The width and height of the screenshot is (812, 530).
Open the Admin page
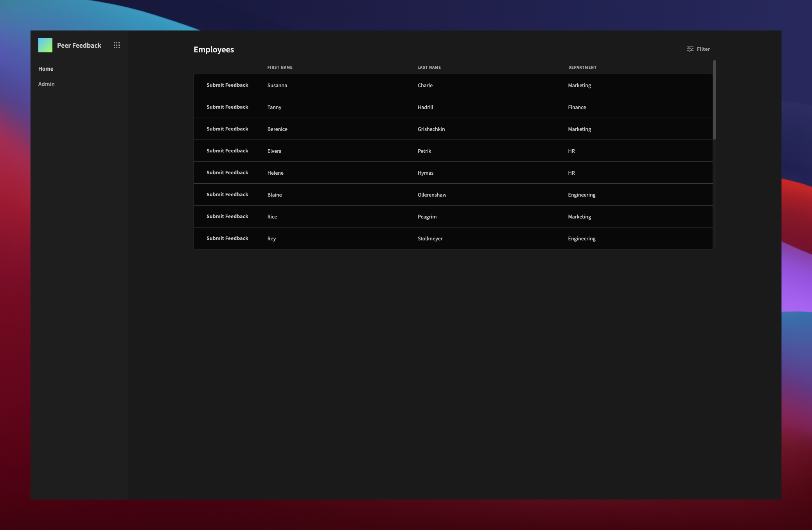46,84
